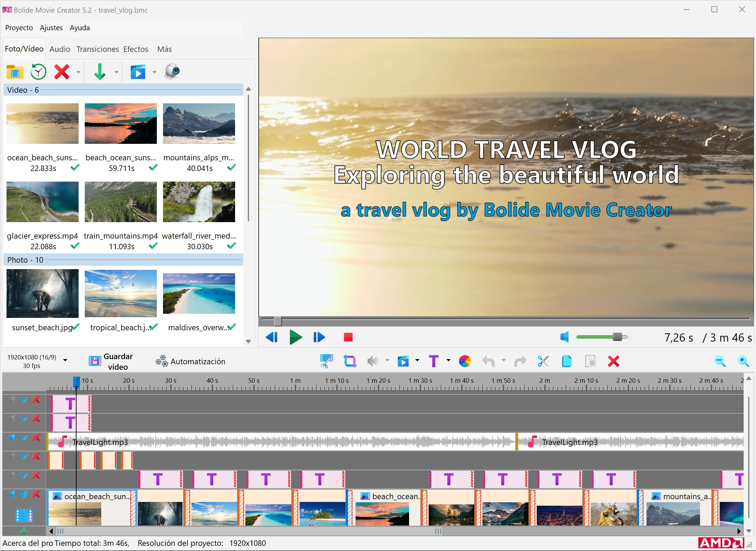Open the Proyecto menu
756x551 pixels.
pyautogui.click(x=19, y=28)
